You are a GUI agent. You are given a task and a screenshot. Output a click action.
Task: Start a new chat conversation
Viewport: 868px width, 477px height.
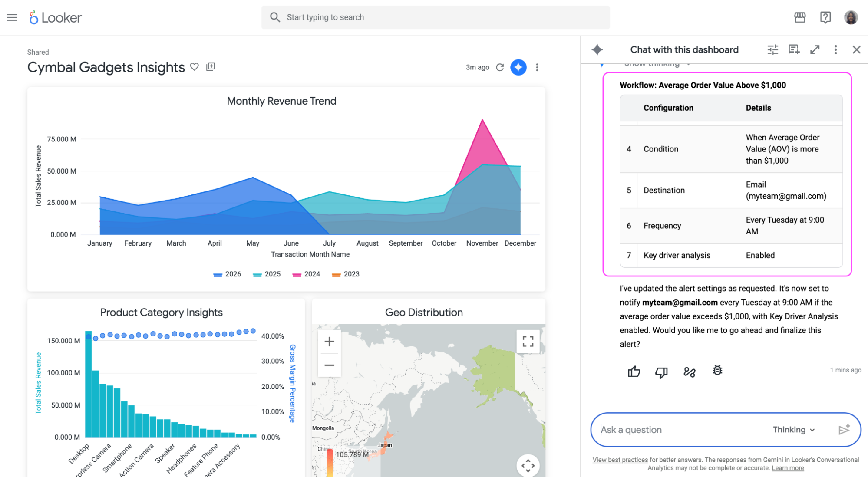[x=794, y=49]
